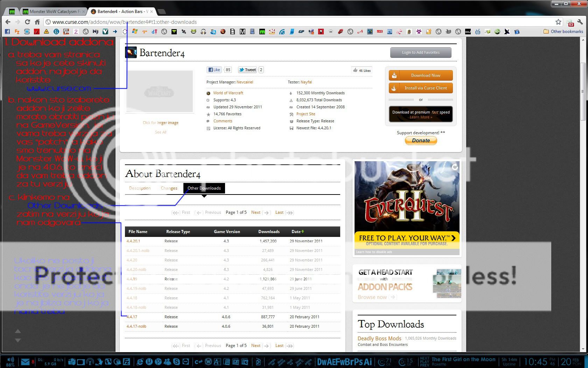The height and width of the screenshot is (368, 588).
Task: Open the headphones bookmark icon
Action: tap(203, 32)
